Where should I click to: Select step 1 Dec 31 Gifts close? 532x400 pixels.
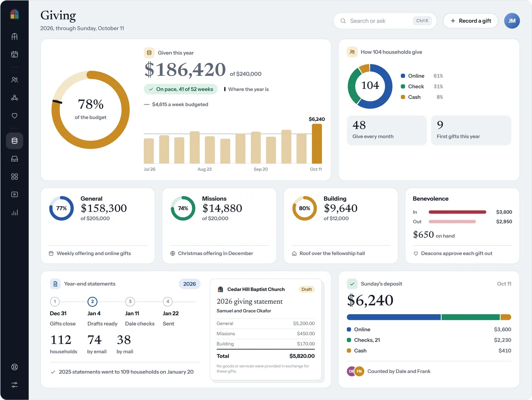click(x=63, y=312)
